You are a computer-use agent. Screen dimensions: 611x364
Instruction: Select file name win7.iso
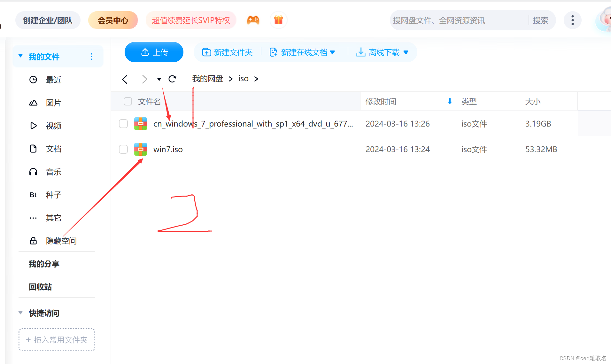coord(168,149)
